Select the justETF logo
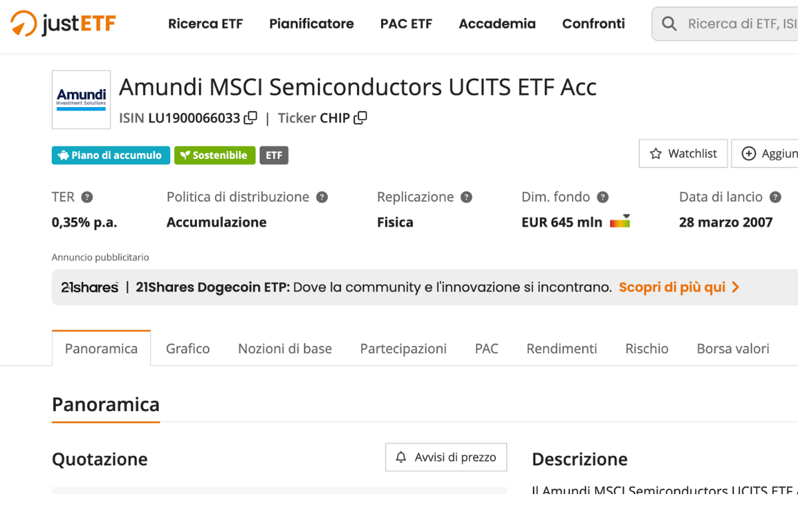Image resolution: width=798 pixels, height=532 pixels. click(x=62, y=23)
